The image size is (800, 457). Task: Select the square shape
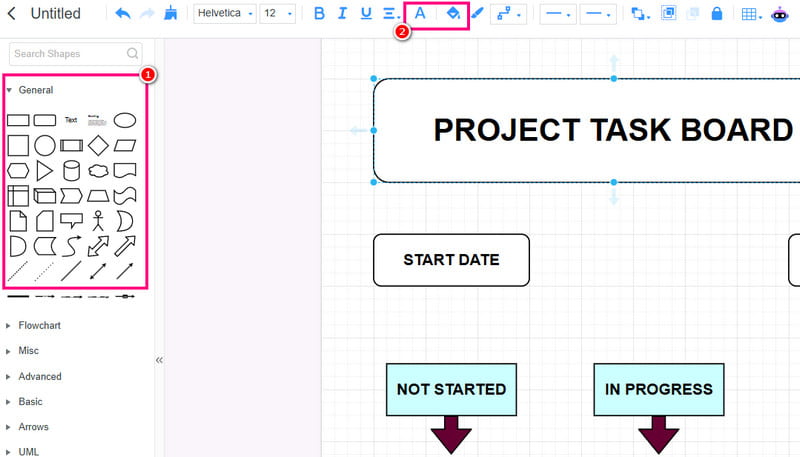18,145
